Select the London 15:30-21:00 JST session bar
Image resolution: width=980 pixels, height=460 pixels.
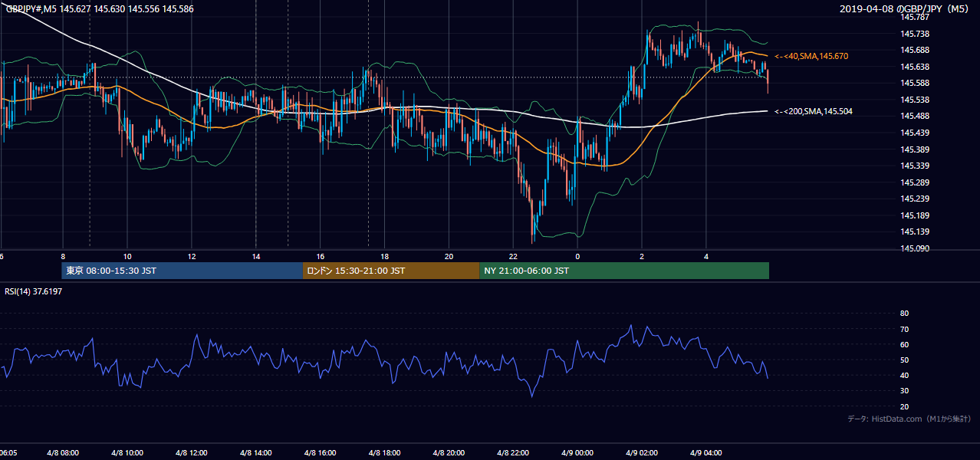[391, 271]
